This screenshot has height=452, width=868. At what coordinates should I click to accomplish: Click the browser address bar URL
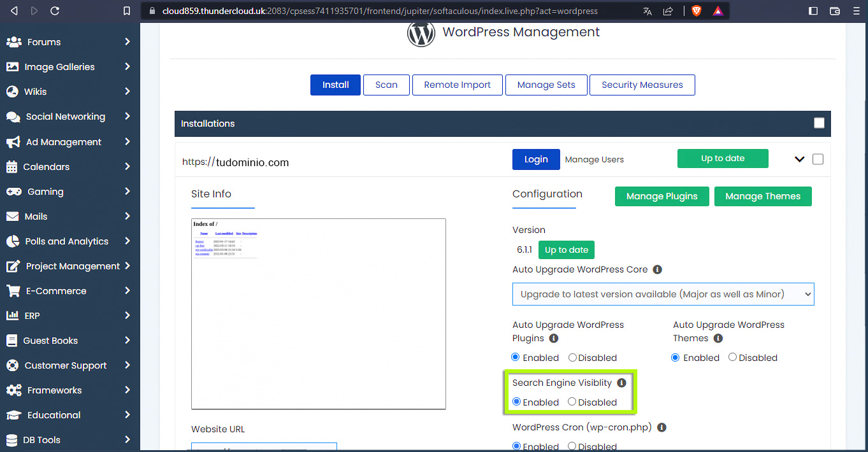[x=380, y=11]
